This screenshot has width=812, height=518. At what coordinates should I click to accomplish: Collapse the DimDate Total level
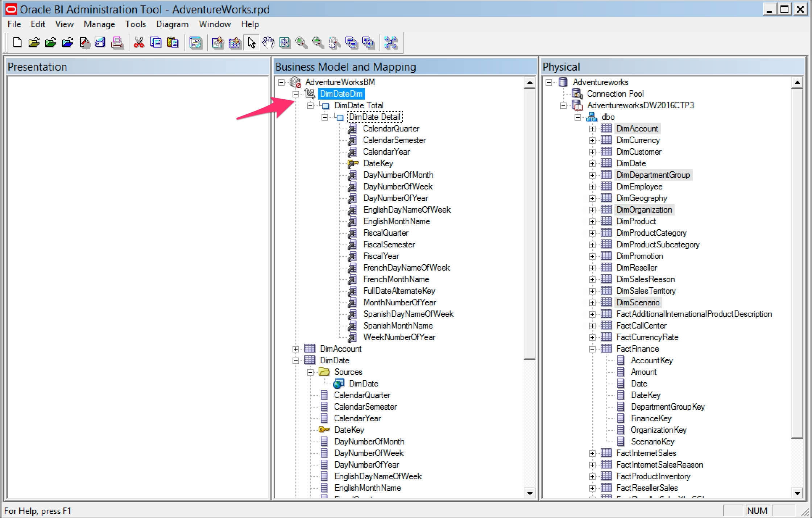click(x=310, y=106)
